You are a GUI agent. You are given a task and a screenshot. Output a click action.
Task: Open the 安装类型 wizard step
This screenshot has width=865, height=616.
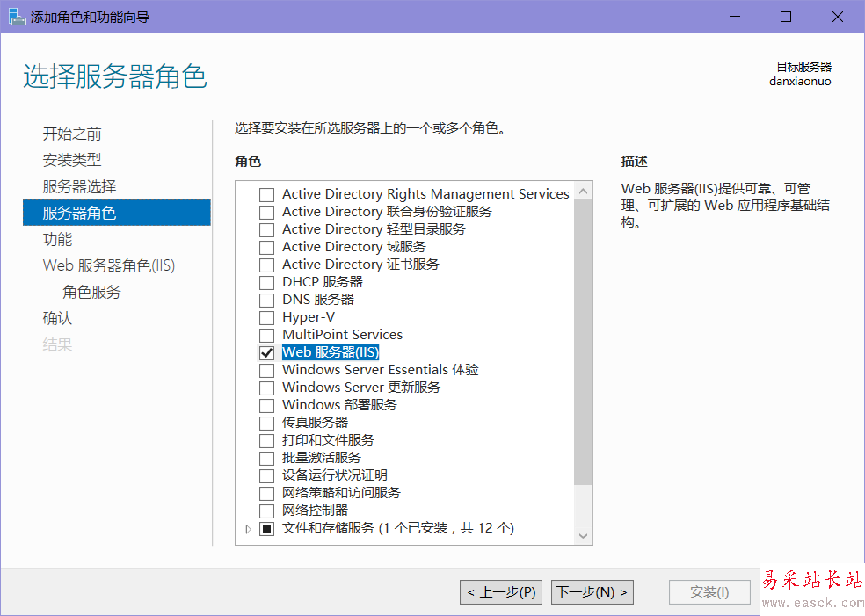pyautogui.click(x=72, y=160)
